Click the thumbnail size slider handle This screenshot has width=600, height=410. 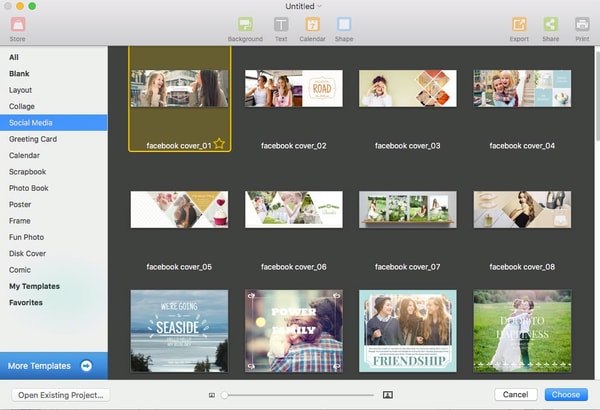[x=225, y=395]
